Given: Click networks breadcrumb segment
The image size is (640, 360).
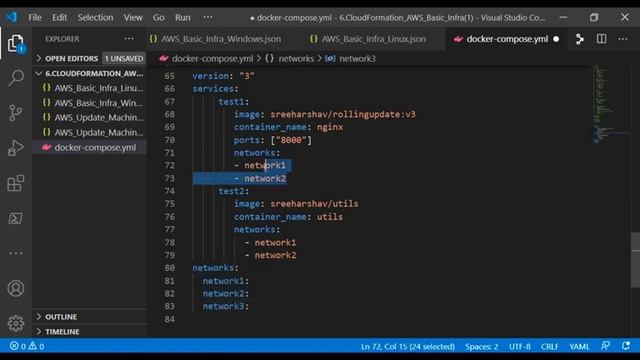Looking at the screenshot, I should pos(296,58).
